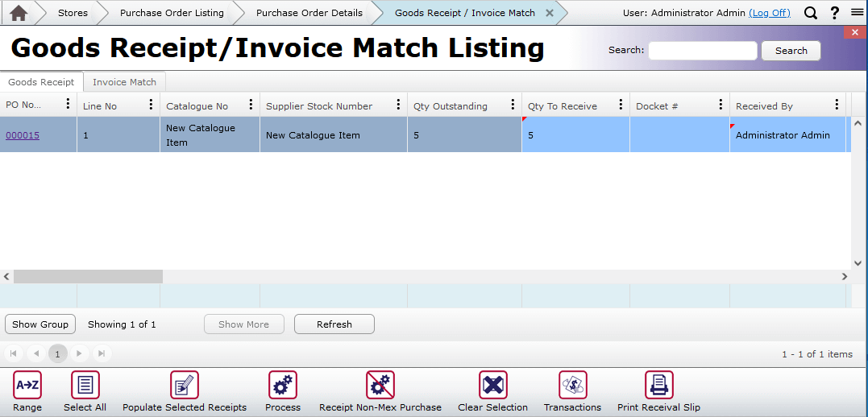Open the Range tool

point(27,386)
